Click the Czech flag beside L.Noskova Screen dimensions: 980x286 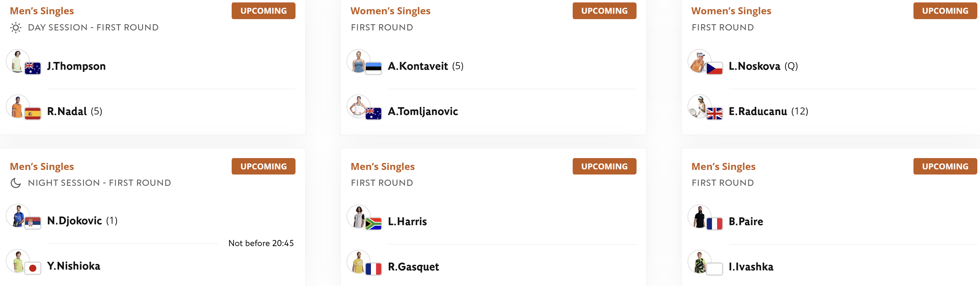pyautogui.click(x=714, y=68)
